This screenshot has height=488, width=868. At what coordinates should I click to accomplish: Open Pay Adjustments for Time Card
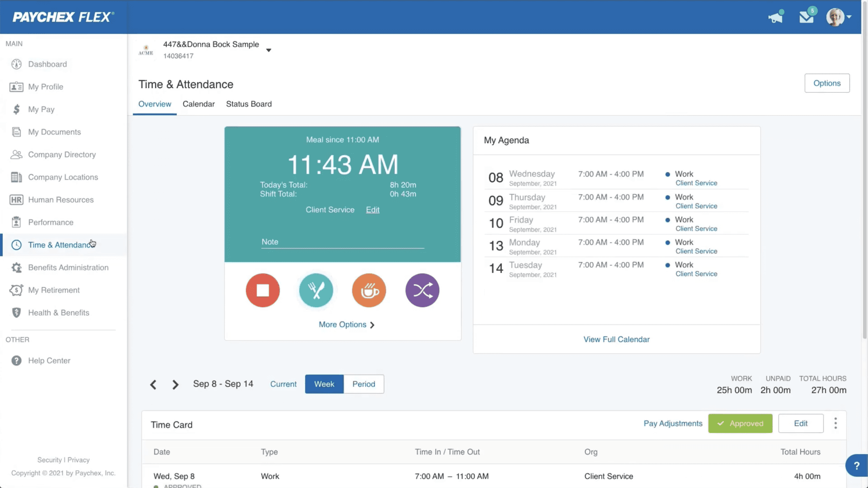point(673,423)
